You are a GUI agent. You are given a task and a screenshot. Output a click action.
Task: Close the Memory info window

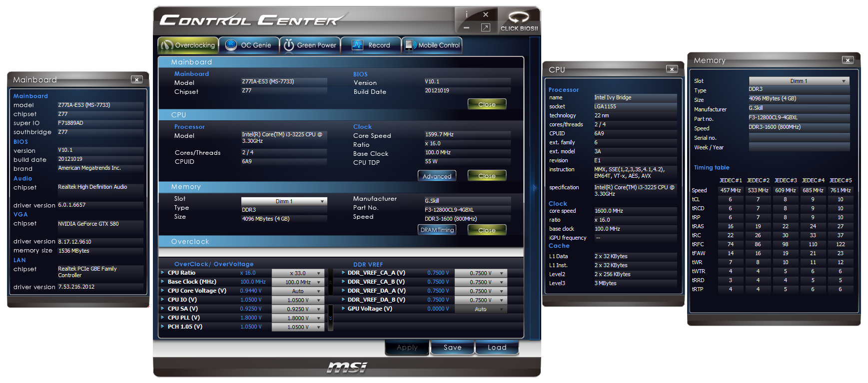(848, 60)
